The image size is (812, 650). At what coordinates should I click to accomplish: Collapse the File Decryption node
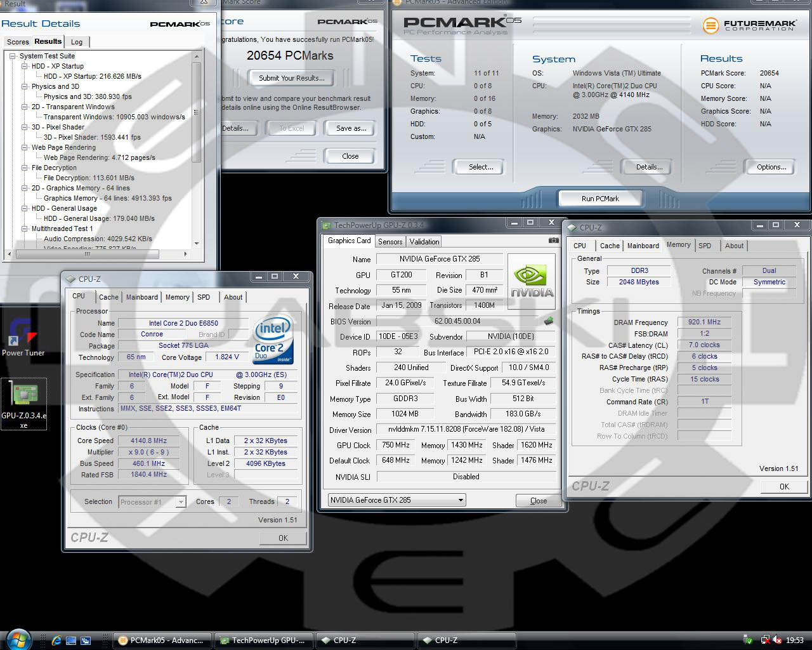tap(25, 168)
